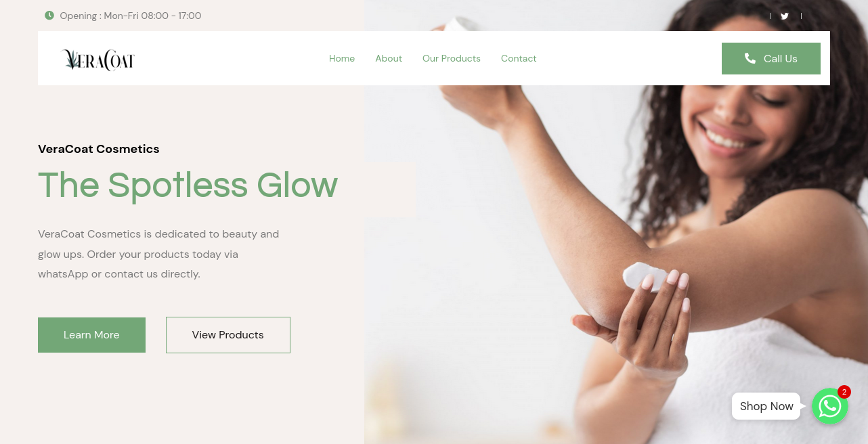The height and width of the screenshot is (444, 868).
Task: Navigate to Our Products
Action: point(452,59)
